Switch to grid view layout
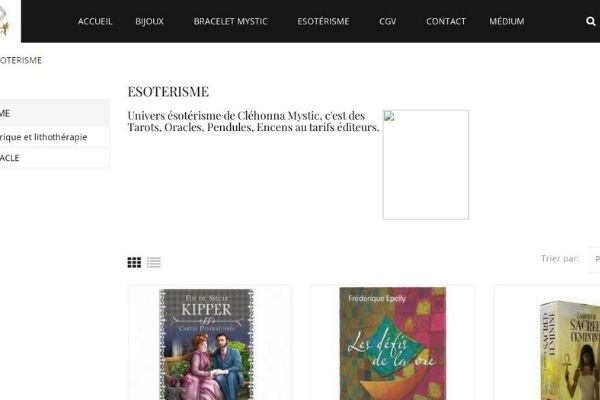600x400 pixels. [x=134, y=262]
